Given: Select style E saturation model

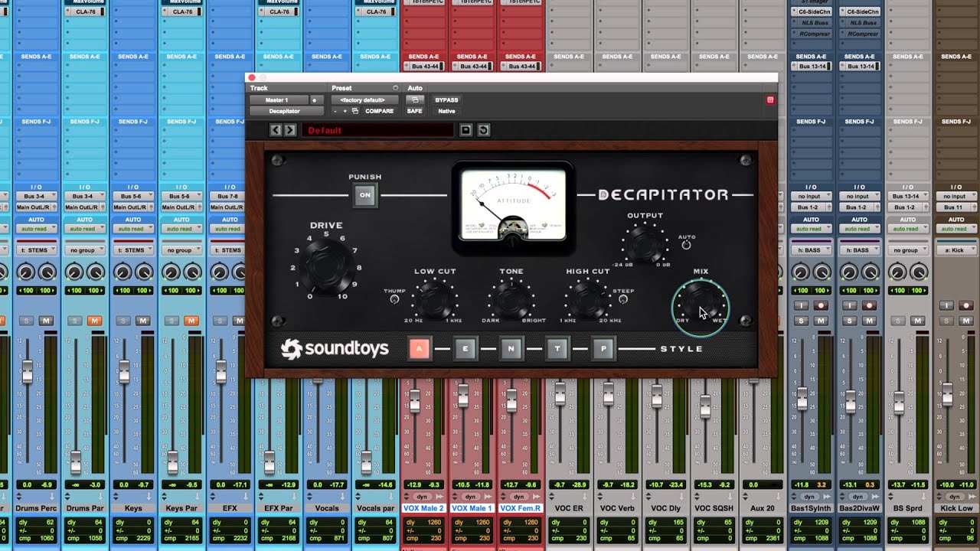Looking at the screenshot, I should 465,349.
